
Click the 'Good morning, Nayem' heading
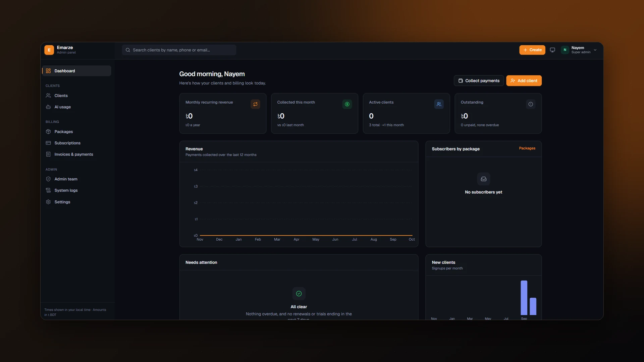(212, 74)
